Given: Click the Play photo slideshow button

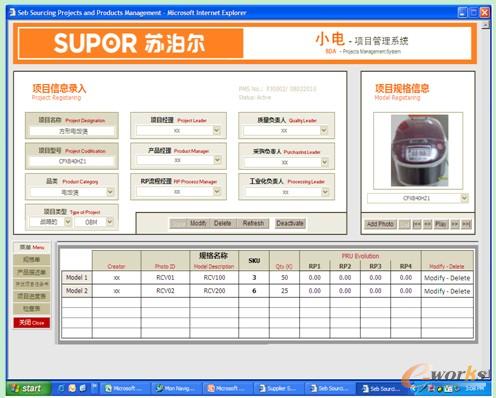Looking at the screenshot, I should point(441,224).
